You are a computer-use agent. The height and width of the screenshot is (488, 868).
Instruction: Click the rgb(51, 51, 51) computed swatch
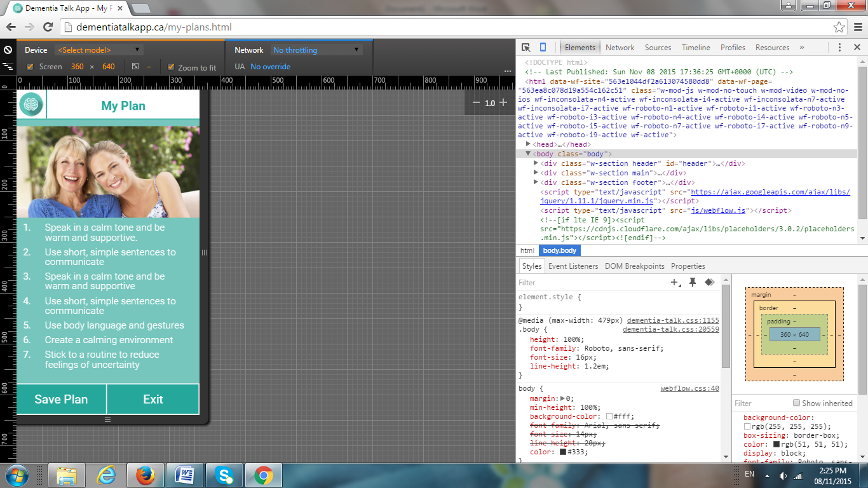pos(776,444)
